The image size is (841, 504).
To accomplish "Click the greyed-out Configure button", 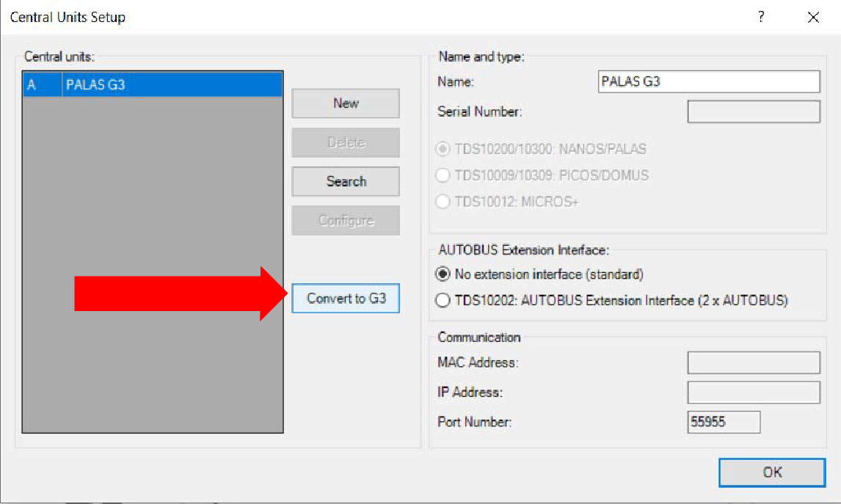I will (346, 221).
